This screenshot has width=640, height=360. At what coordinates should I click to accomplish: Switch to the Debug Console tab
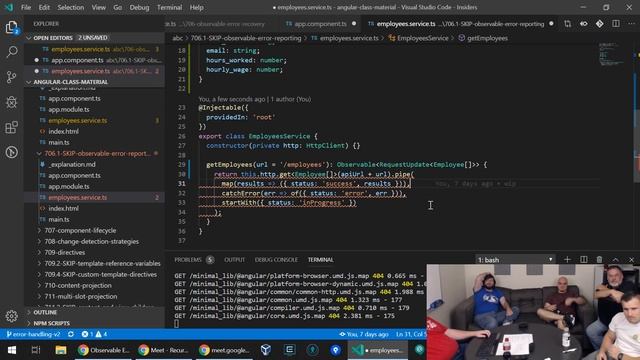point(276,260)
